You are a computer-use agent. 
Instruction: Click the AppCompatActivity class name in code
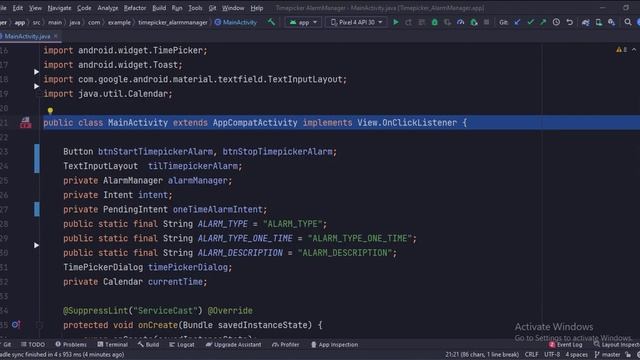tap(255, 122)
